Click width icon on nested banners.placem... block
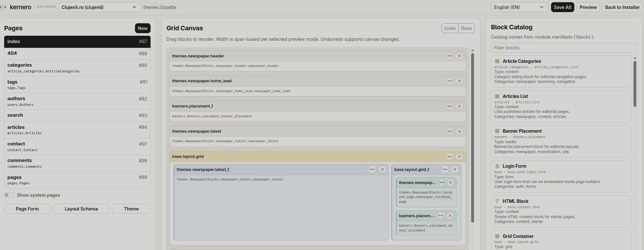The width and height of the screenshot is (644, 250). pyautogui.click(x=441, y=216)
